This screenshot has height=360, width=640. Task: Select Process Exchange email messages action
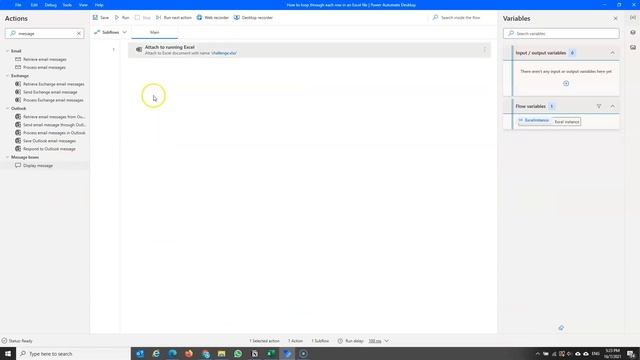(49, 100)
